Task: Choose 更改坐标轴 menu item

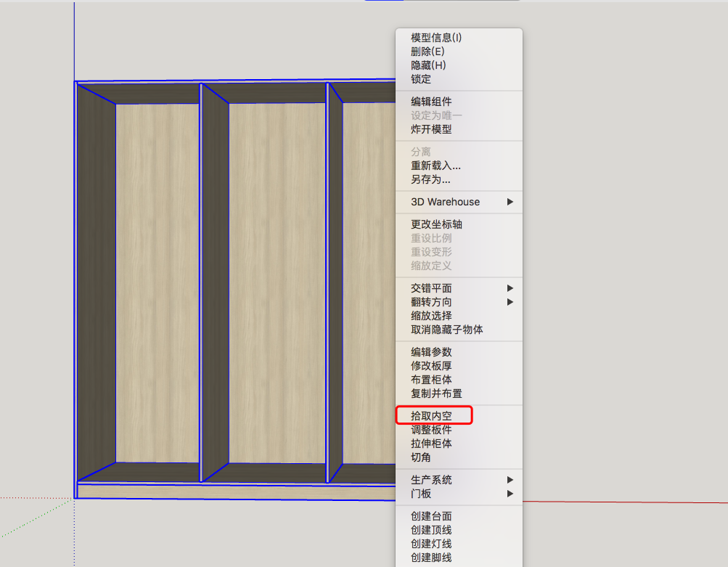Action: click(436, 224)
